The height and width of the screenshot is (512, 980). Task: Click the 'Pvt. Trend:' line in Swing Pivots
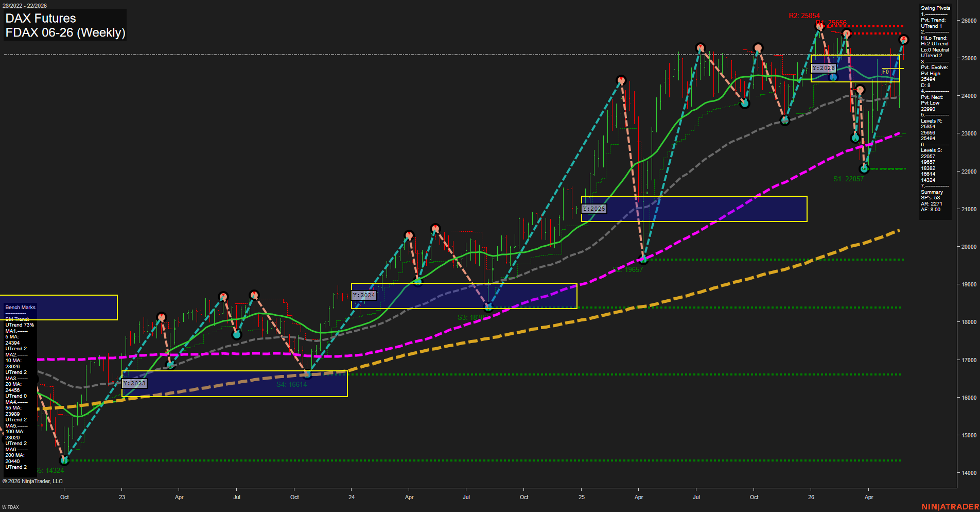[x=933, y=20]
